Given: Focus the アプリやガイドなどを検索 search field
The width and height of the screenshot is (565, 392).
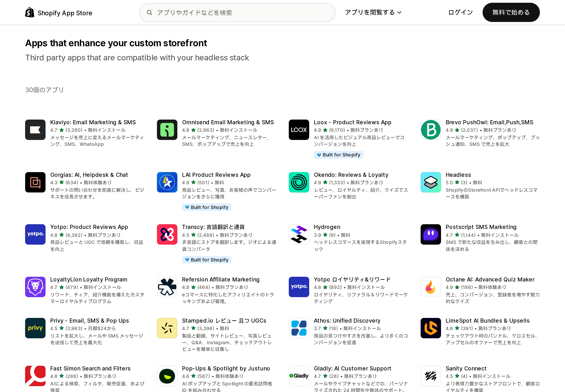Looking at the screenshot, I should pos(237,13).
